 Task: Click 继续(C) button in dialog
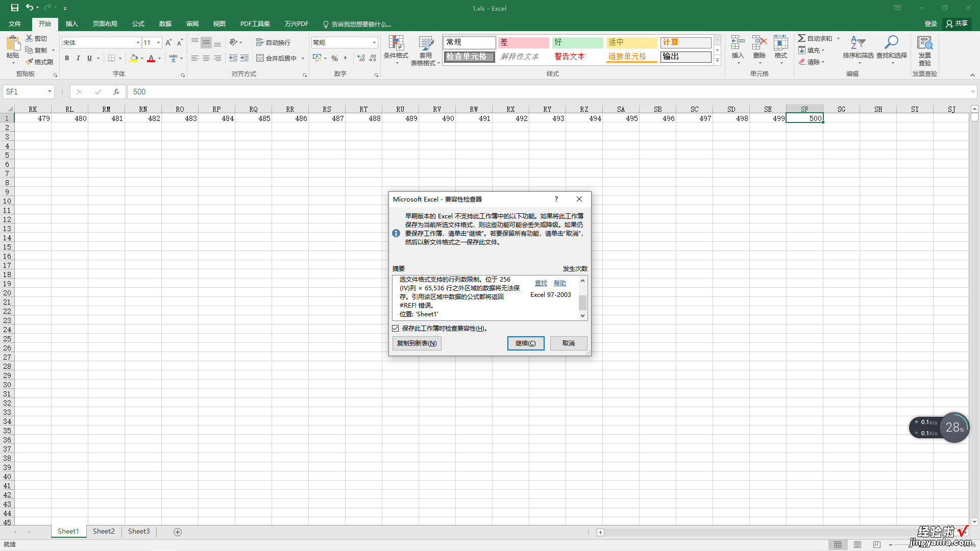(x=526, y=343)
